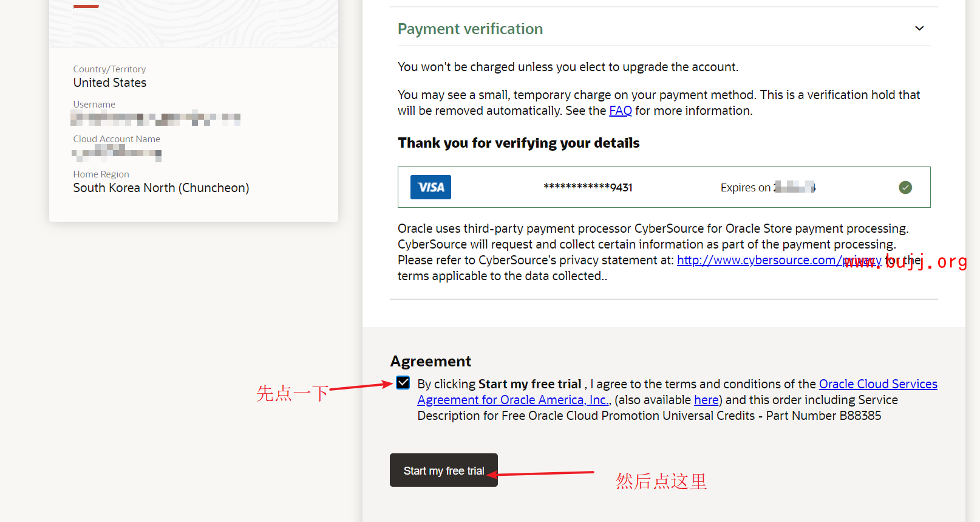
Task: Select the masked card number ending 9431
Action: [x=588, y=188]
